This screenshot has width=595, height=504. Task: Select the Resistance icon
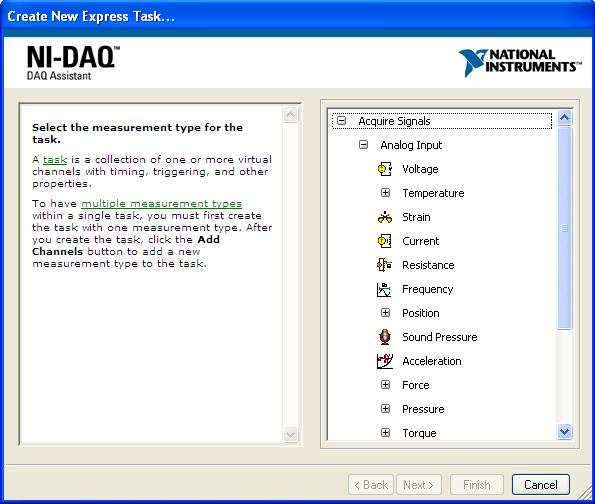point(385,265)
